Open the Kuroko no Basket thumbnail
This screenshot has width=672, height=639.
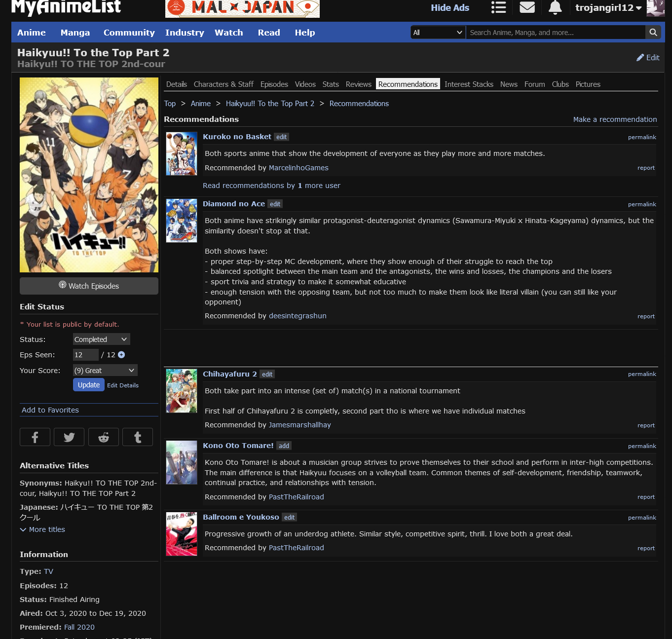click(x=182, y=154)
